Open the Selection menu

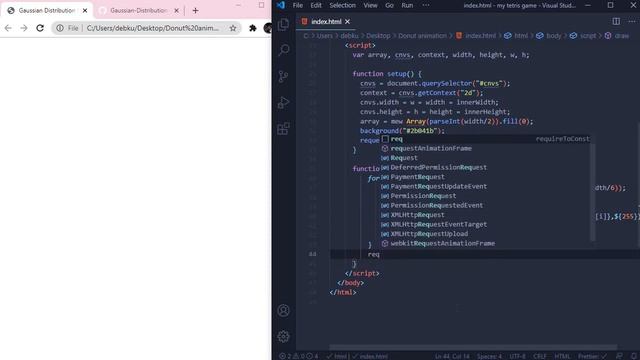pyautogui.click(x=342, y=5)
